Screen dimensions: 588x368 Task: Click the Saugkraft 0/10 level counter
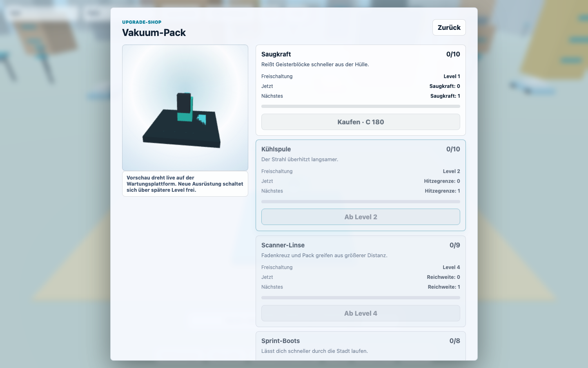[x=453, y=54]
